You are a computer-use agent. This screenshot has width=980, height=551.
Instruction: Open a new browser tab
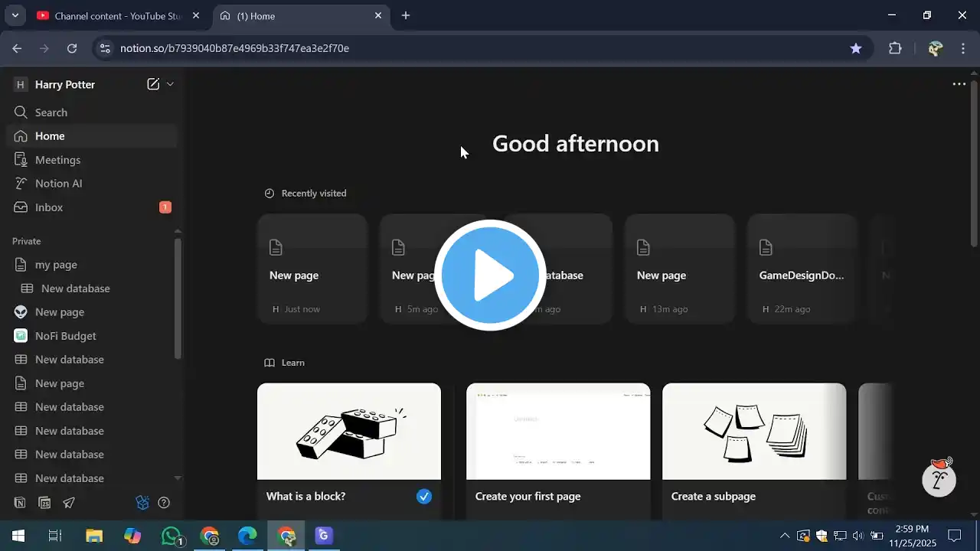point(406,15)
